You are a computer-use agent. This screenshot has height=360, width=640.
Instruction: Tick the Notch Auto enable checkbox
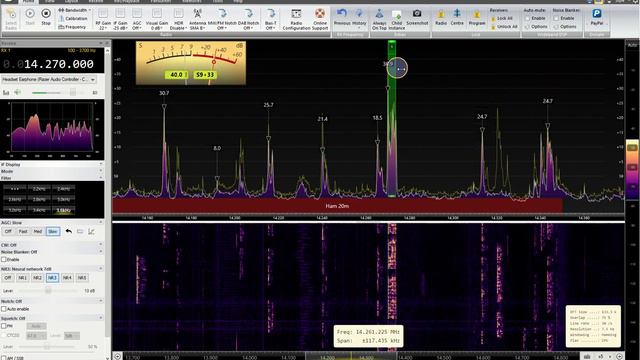click(x=4, y=309)
